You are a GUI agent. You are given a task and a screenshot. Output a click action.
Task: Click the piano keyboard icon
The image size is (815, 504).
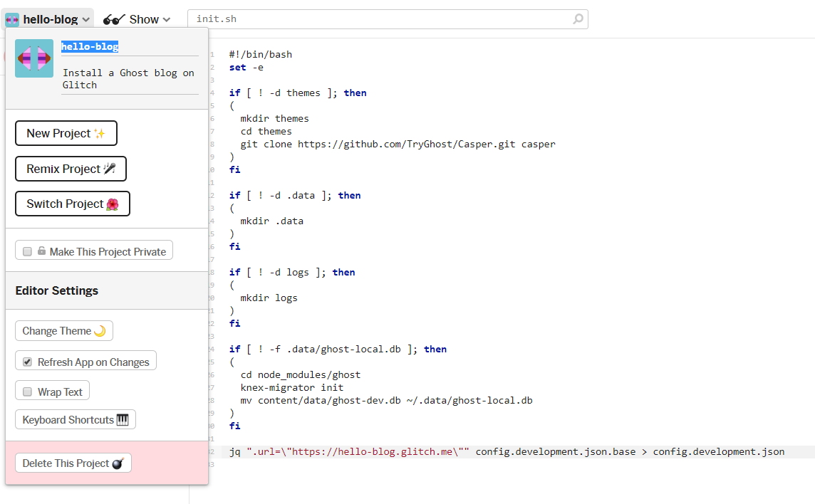[123, 420]
